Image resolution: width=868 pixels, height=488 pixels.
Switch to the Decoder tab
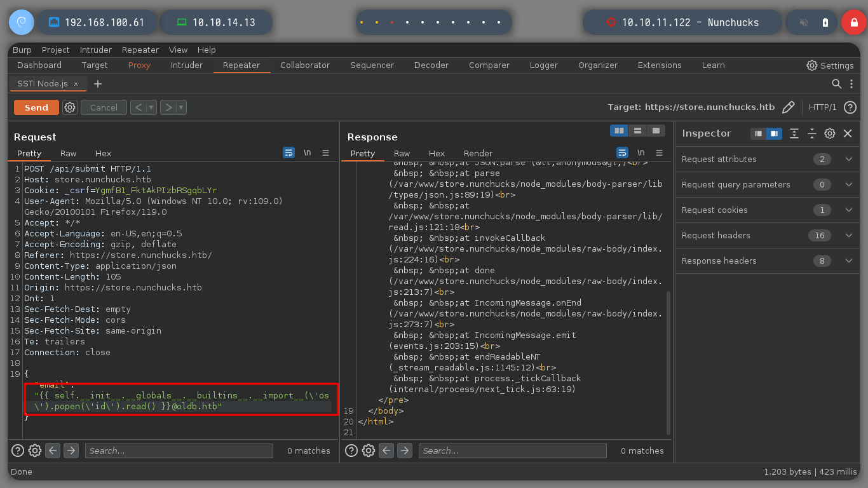[431, 65]
